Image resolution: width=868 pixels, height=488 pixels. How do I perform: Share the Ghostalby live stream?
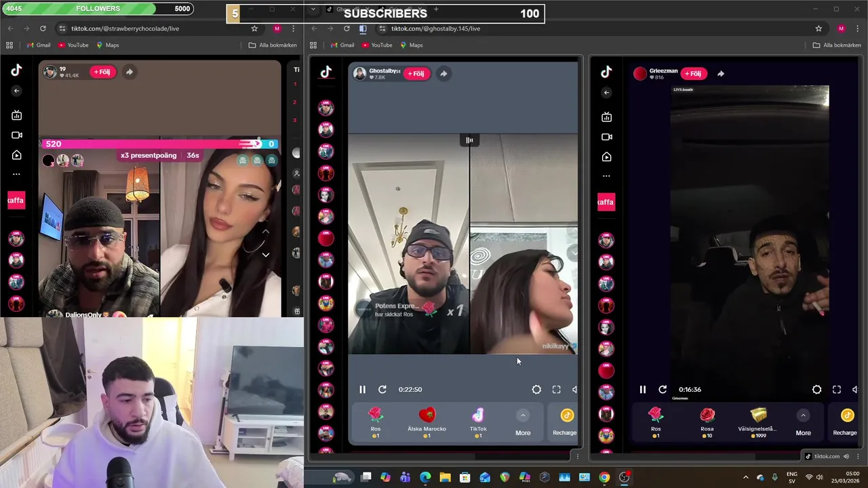[443, 74]
